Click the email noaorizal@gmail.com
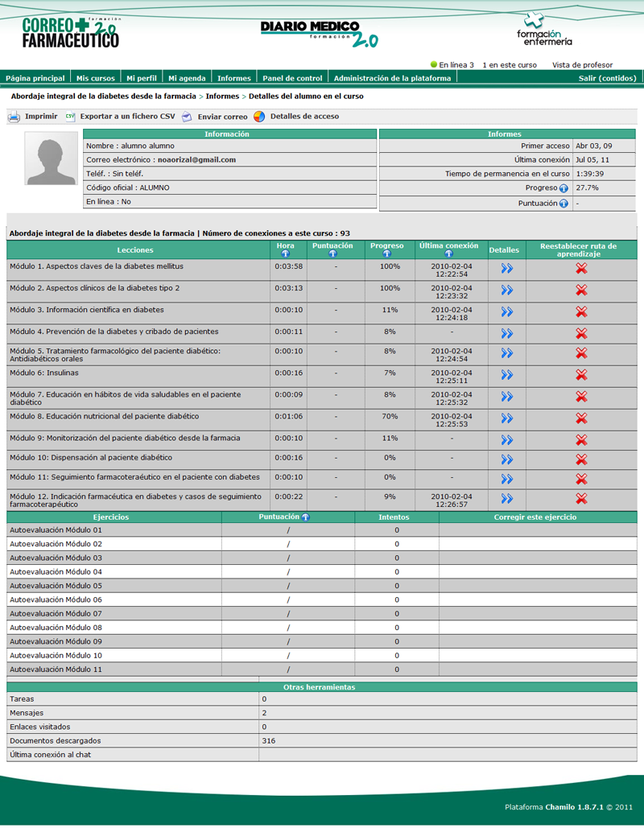The height and width of the screenshot is (828, 644). click(x=196, y=160)
